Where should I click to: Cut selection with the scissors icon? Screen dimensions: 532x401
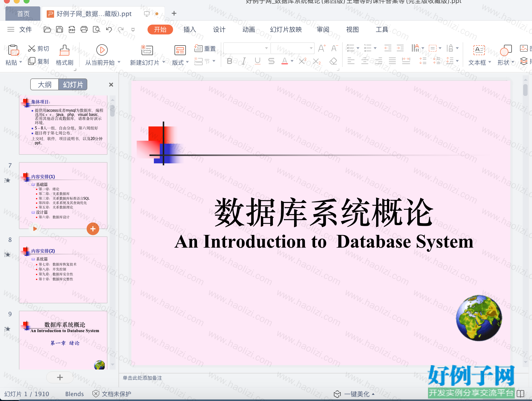[x=32, y=48]
